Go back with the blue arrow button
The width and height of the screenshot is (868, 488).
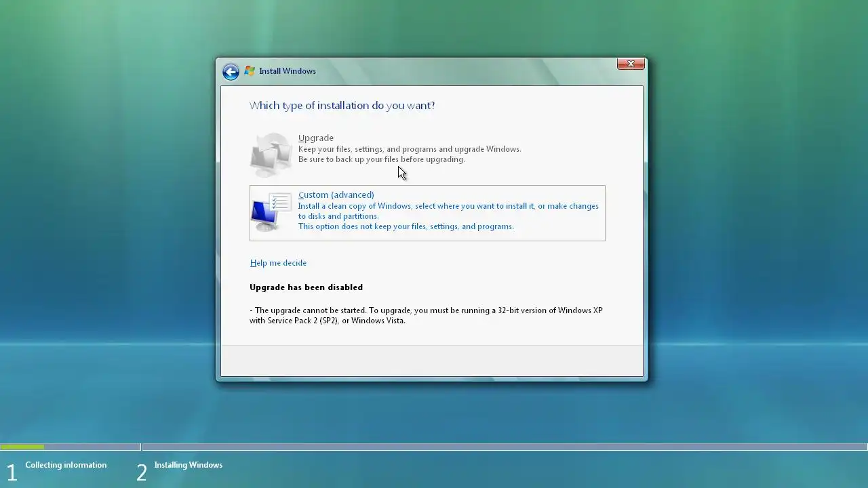click(x=231, y=72)
